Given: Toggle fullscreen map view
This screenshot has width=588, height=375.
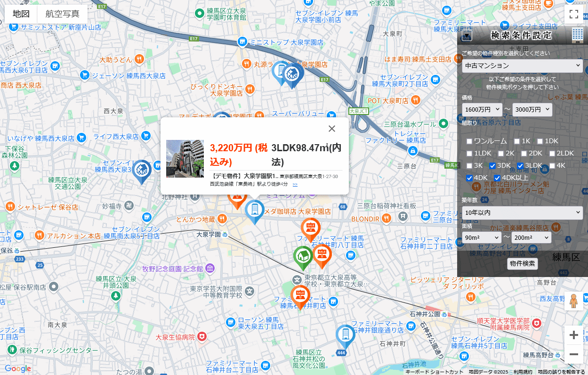Looking at the screenshot, I should coord(573,14).
